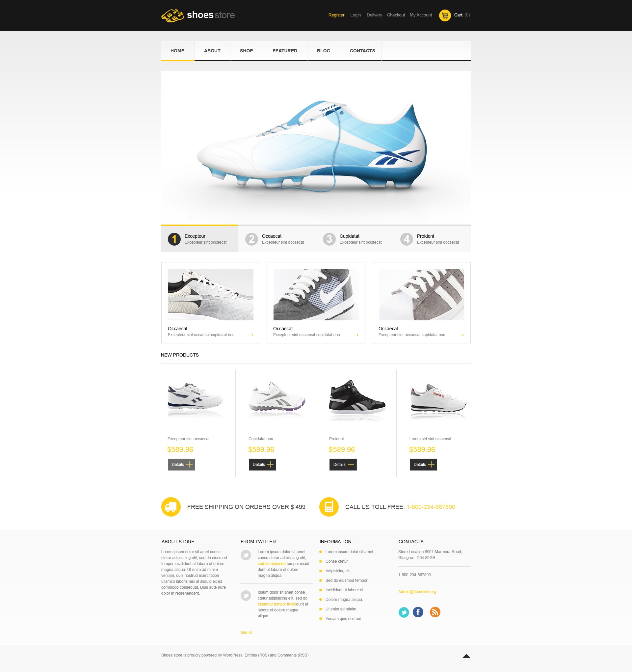Open 'Sed do eiusmod tempor' info link
The image size is (632, 672).
click(x=346, y=580)
